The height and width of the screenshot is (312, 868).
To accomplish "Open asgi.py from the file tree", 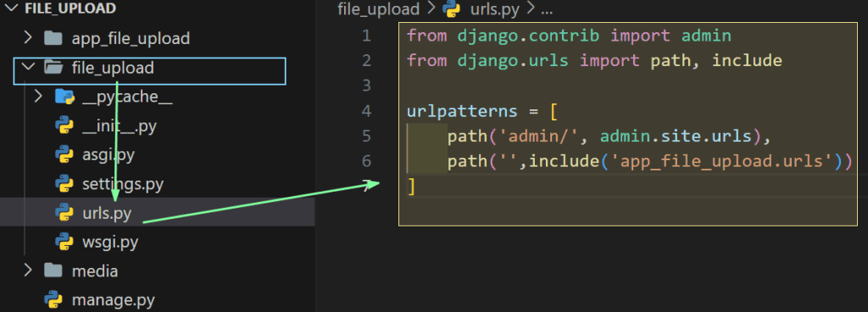I will (x=108, y=155).
